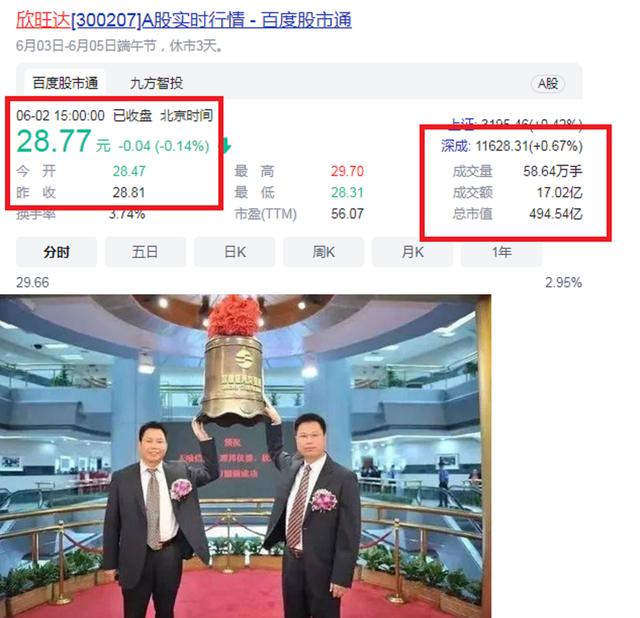Click the 市盈(TTM) 56.07 value
The height and width of the screenshot is (618, 640).
click(x=347, y=214)
